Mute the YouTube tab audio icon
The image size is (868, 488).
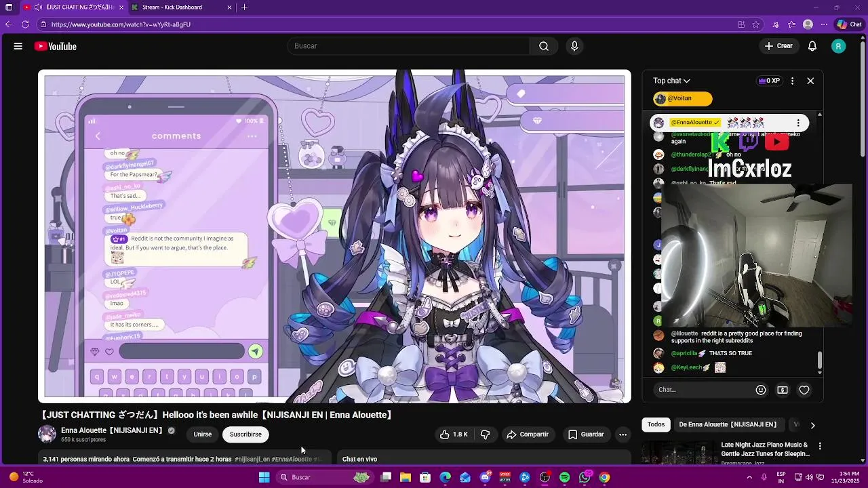[x=38, y=7]
